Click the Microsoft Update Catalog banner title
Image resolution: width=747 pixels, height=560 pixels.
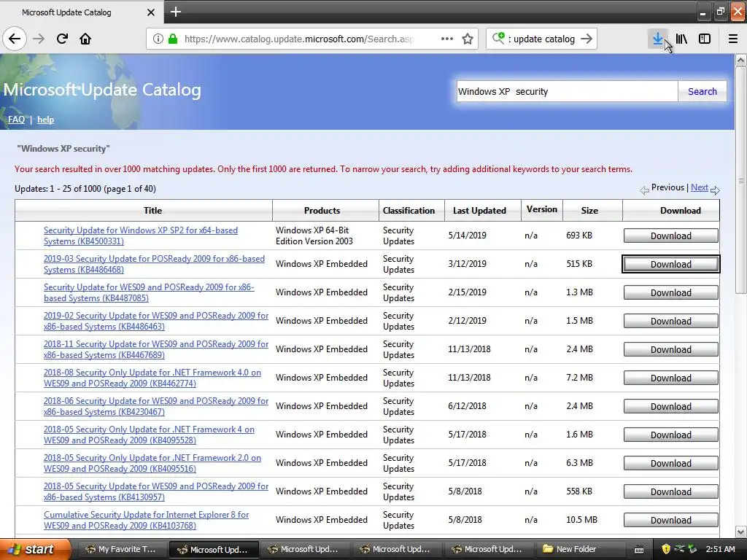pos(102,90)
